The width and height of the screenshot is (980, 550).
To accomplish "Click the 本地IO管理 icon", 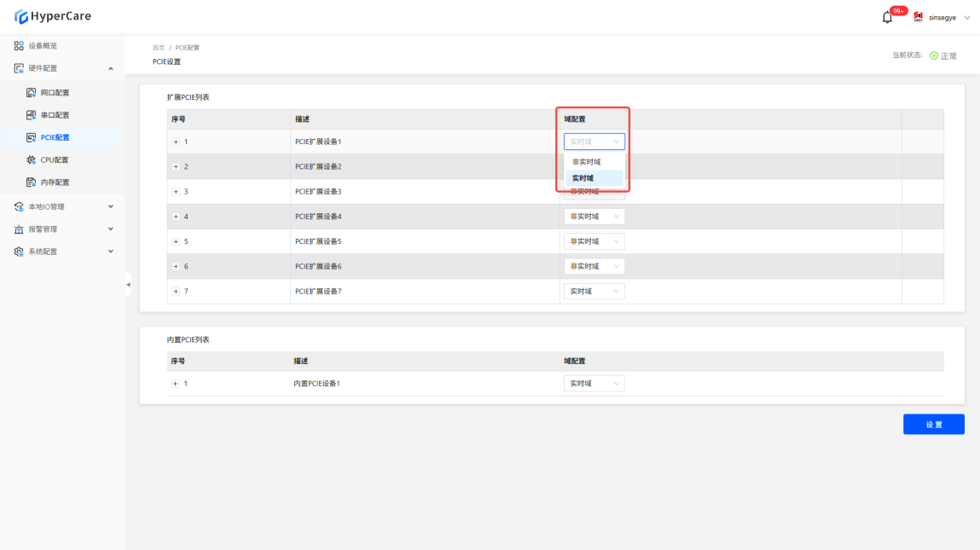I will (x=19, y=207).
